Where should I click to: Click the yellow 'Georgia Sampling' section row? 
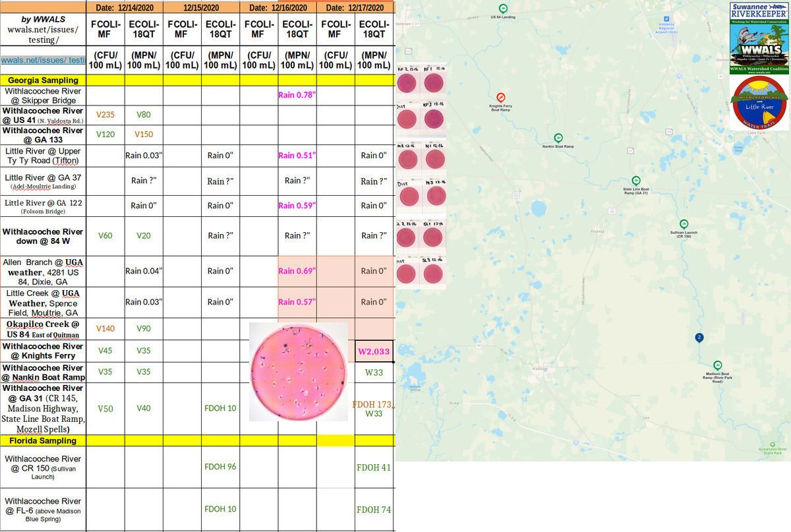tap(197, 80)
